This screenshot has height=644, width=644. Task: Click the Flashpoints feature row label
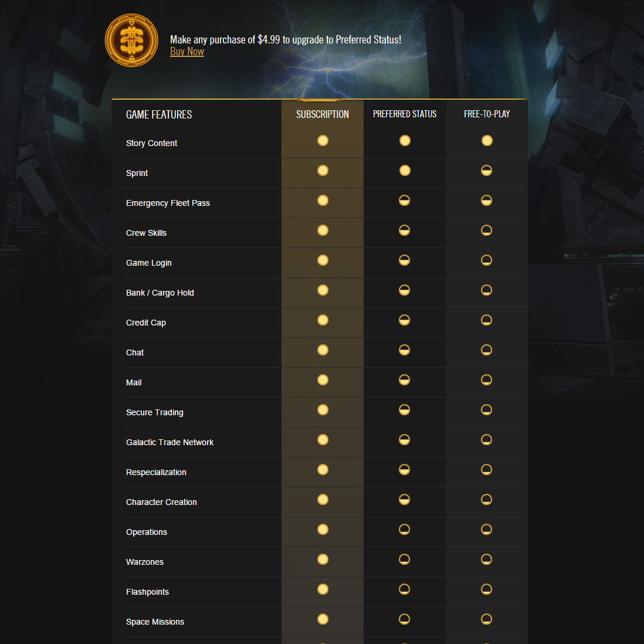[147, 592]
